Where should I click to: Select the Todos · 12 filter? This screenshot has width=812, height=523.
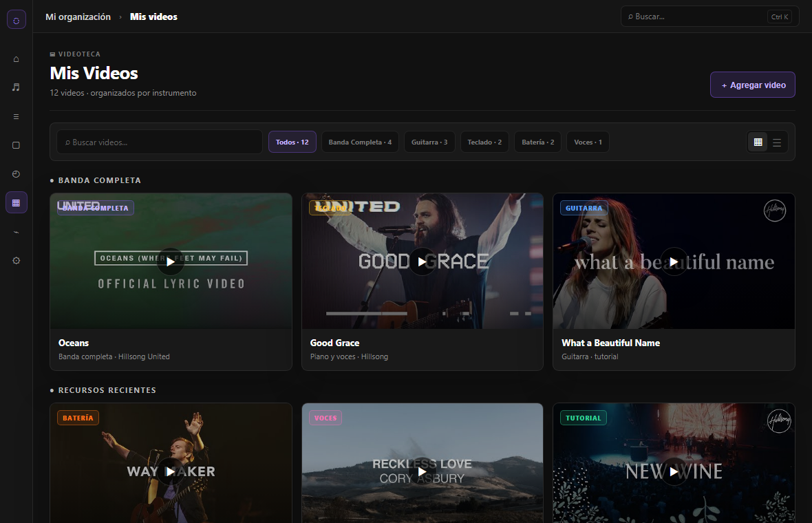(292, 142)
